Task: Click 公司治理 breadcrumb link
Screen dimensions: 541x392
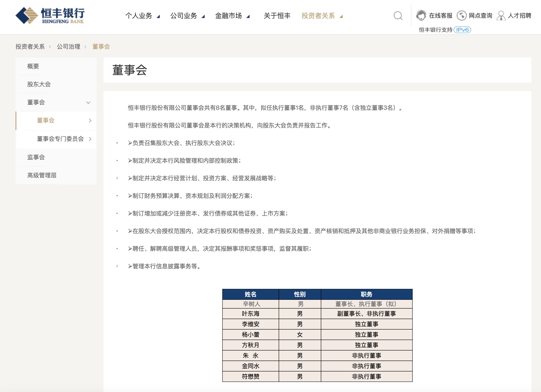Action: coord(68,47)
